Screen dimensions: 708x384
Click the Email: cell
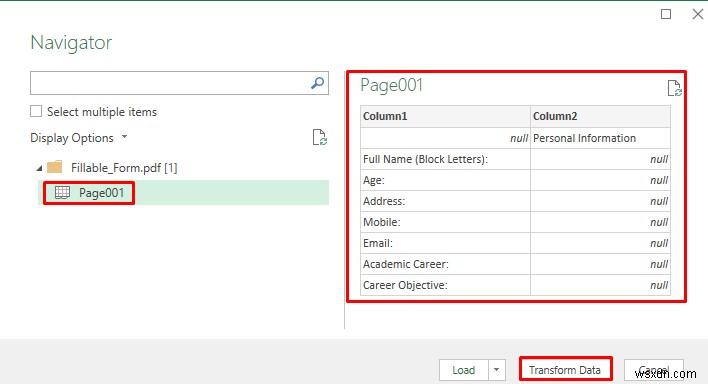coord(445,243)
